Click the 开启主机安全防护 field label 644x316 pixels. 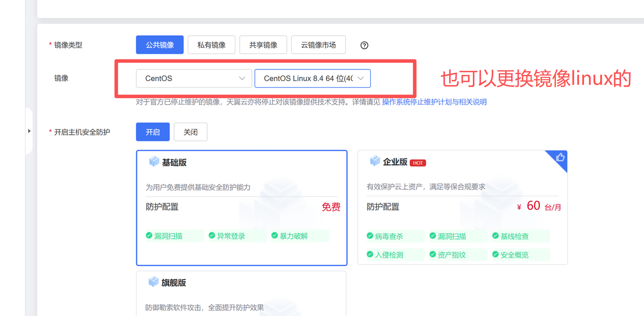coord(82,132)
